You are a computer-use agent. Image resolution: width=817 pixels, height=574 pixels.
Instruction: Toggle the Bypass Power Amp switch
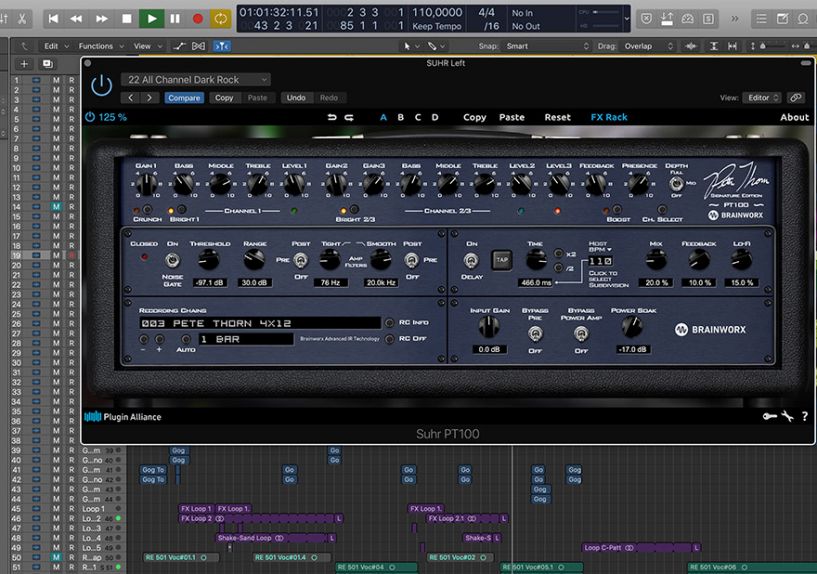click(x=581, y=332)
